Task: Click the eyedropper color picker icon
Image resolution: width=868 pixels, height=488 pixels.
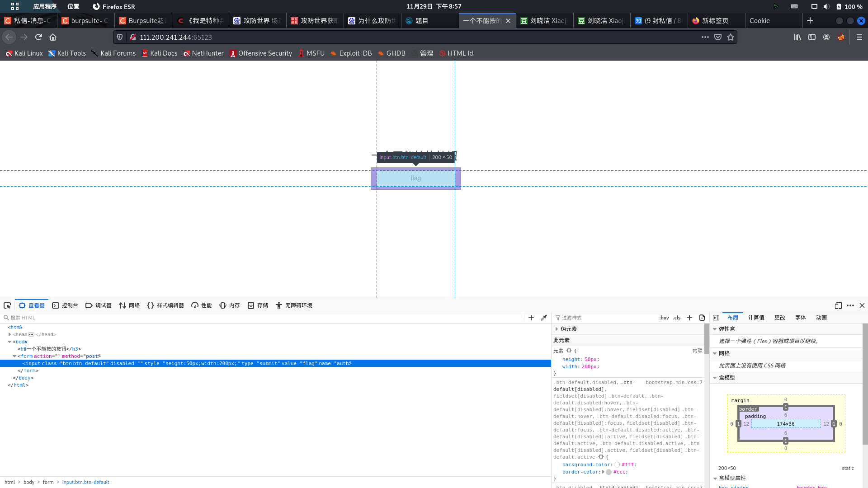Action: [x=544, y=318]
